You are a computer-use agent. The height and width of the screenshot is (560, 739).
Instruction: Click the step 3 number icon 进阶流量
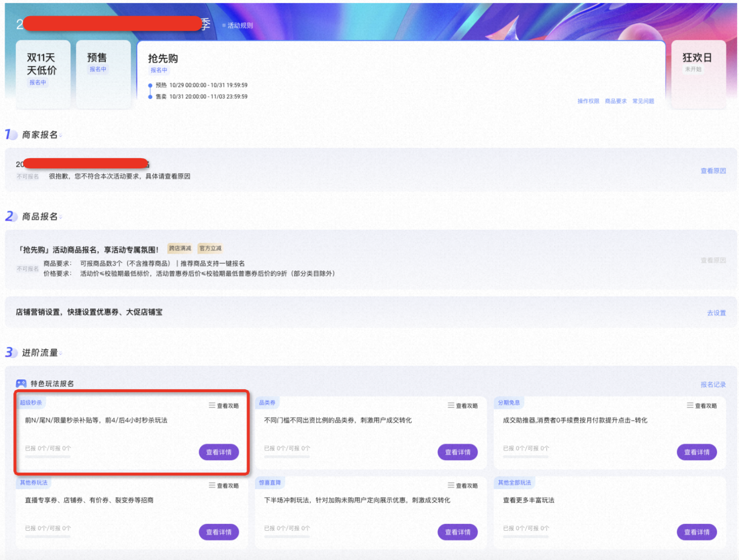[11, 352]
